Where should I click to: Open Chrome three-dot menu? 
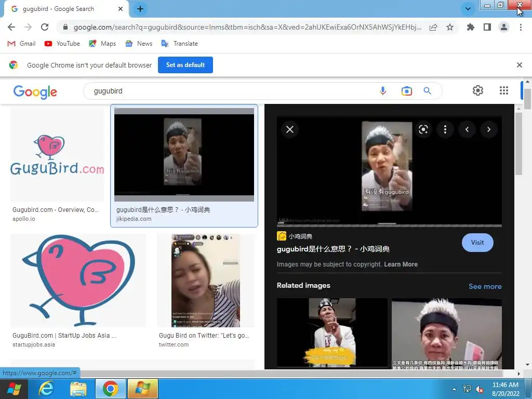click(x=521, y=27)
